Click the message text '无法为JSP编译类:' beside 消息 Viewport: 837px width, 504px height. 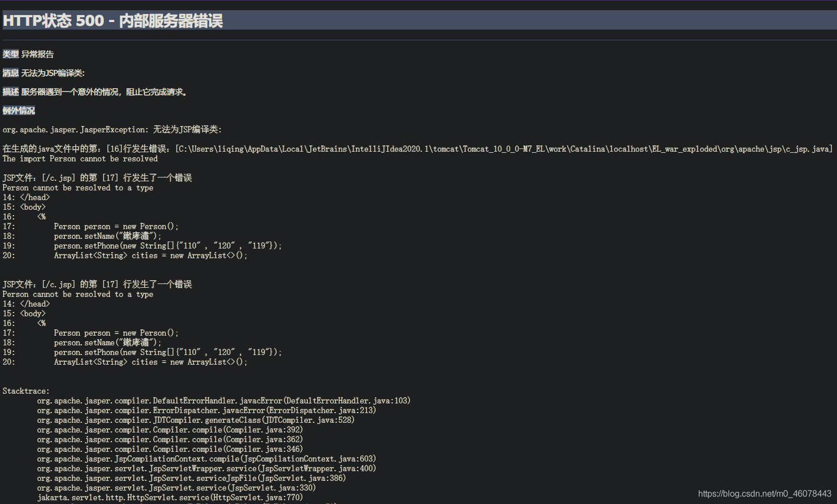coord(53,73)
